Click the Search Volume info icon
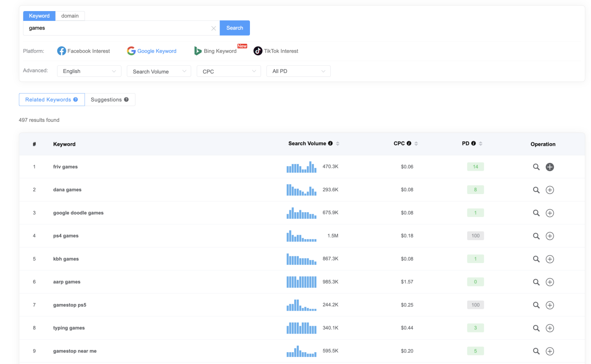 [330, 143]
